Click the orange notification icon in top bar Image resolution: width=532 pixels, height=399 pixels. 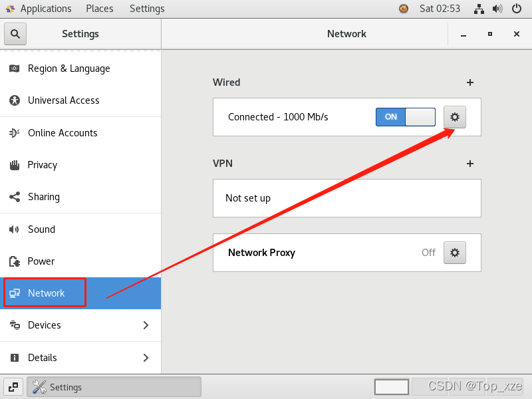(404, 9)
